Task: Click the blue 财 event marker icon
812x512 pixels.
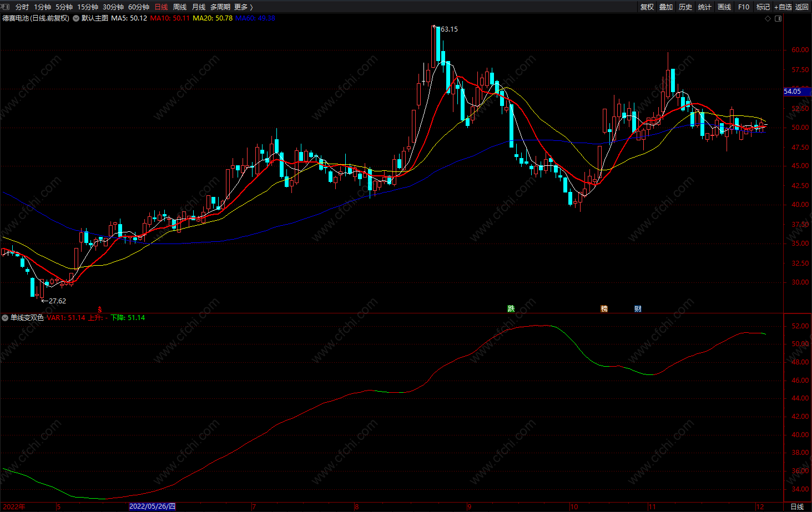Action: [638, 309]
